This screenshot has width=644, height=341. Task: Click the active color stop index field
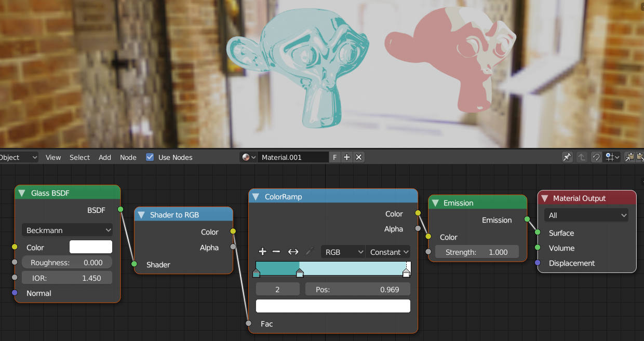278,289
